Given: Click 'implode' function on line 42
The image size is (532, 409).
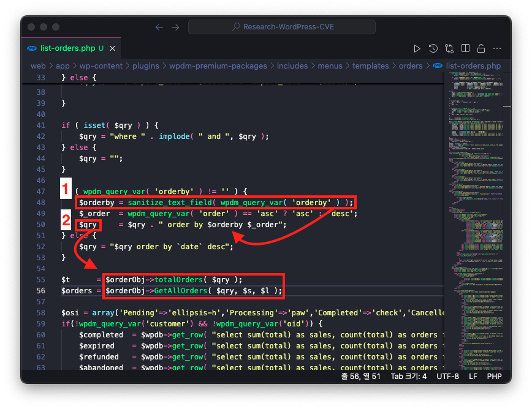Looking at the screenshot, I should point(174,136).
